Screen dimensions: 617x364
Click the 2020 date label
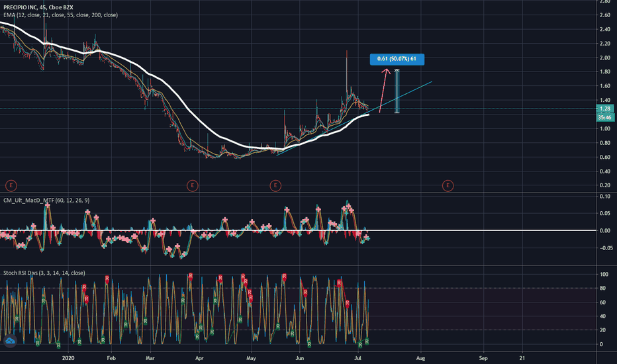point(68,358)
